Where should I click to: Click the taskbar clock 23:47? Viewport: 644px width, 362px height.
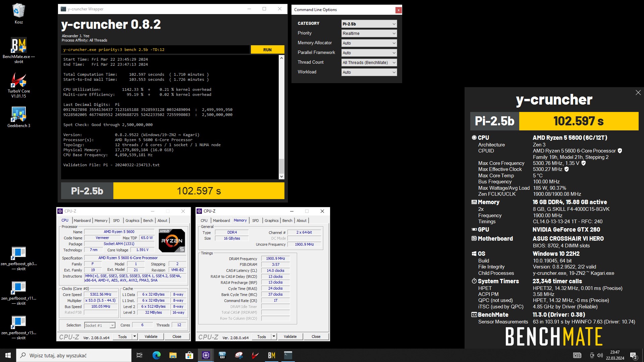tap(615, 355)
